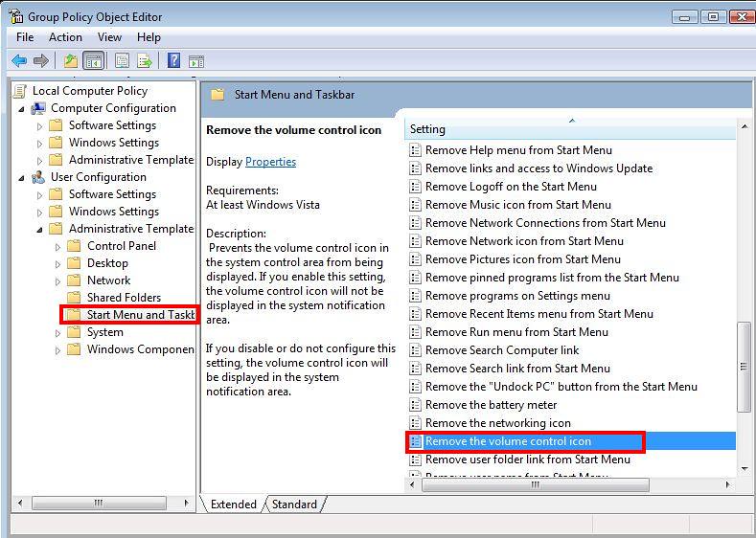Select Remove Help menu from Start Menu
Viewport: 756px width, 538px height.
pyautogui.click(x=518, y=150)
